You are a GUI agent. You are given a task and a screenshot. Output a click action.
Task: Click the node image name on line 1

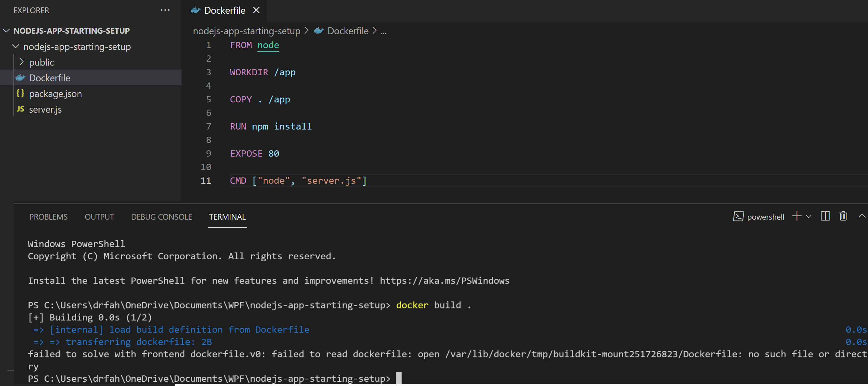tap(268, 45)
